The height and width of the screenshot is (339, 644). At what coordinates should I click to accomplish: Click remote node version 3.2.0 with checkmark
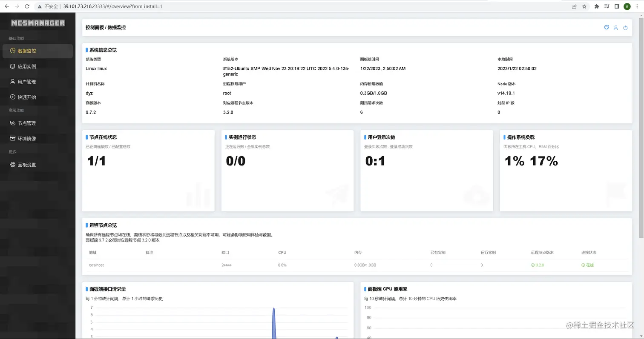[x=538, y=265]
